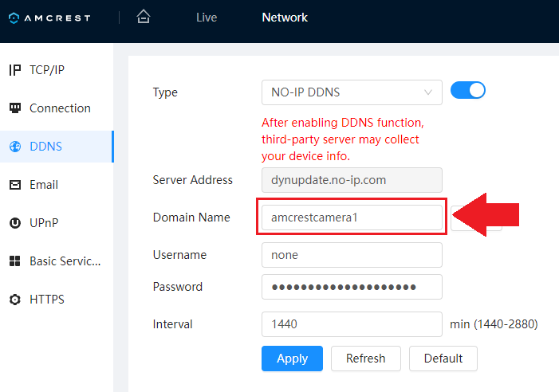Viewport: 559px width, 392px height.
Task: Click the Refresh button
Action: tap(365, 359)
